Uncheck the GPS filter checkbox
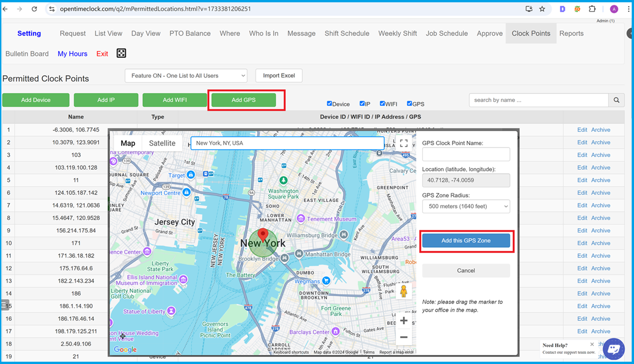The width and height of the screenshot is (634, 364). pyautogui.click(x=409, y=104)
